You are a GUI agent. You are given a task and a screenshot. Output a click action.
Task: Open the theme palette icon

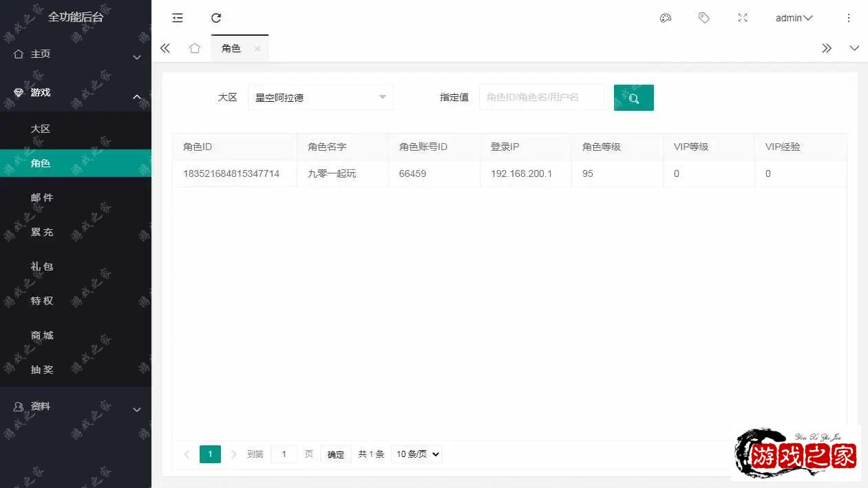[x=665, y=18]
